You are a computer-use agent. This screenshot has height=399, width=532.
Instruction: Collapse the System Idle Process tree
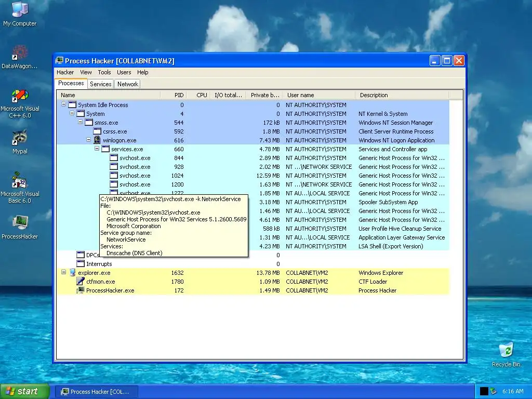tap(64, 104)
